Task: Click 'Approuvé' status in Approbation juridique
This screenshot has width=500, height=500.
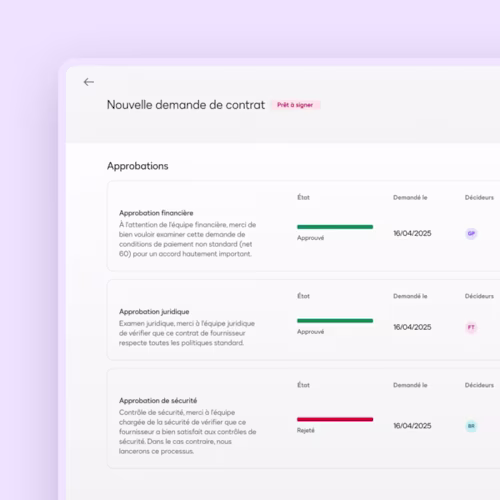Action: coord(310,332)
